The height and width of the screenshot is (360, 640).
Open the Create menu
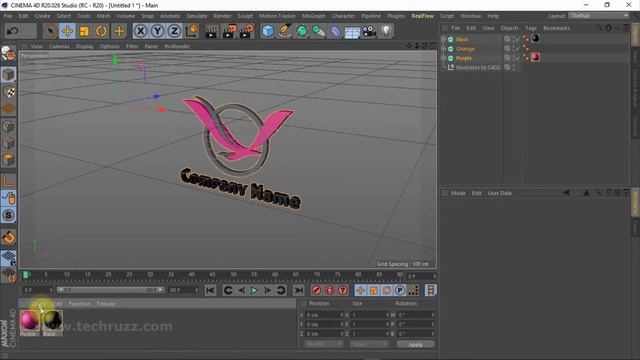click(x=42, y=16)
